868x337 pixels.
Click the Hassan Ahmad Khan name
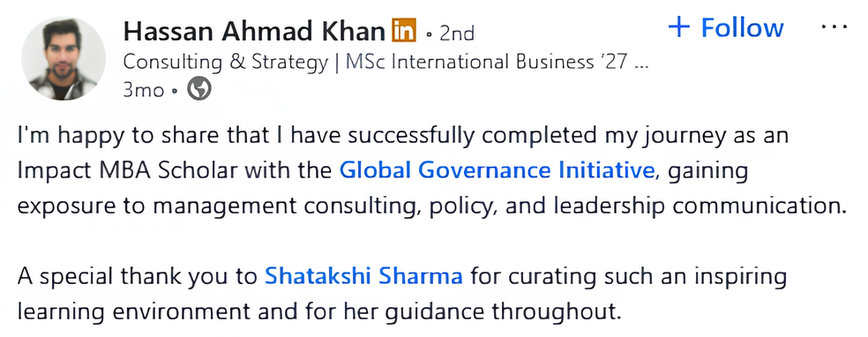pos(254,32)
